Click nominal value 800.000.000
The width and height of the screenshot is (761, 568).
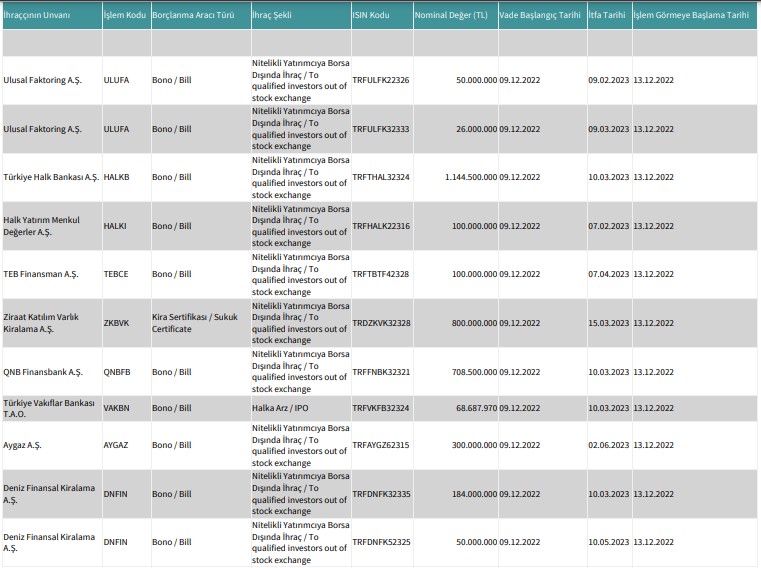tap(475, 323)
